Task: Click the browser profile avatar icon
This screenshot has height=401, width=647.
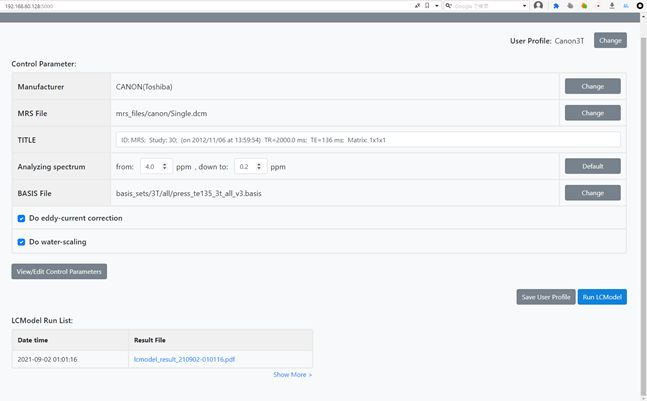Action: [x=539, y=5]
